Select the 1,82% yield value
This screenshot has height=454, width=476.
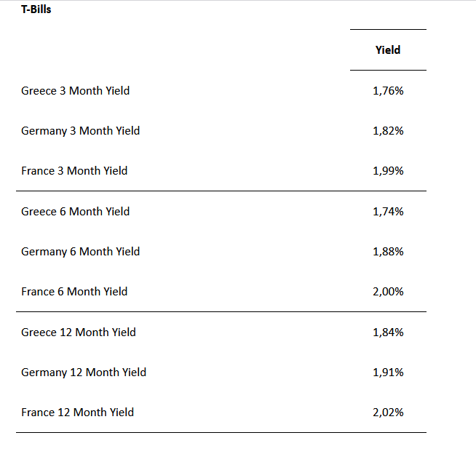click(388, 131)
